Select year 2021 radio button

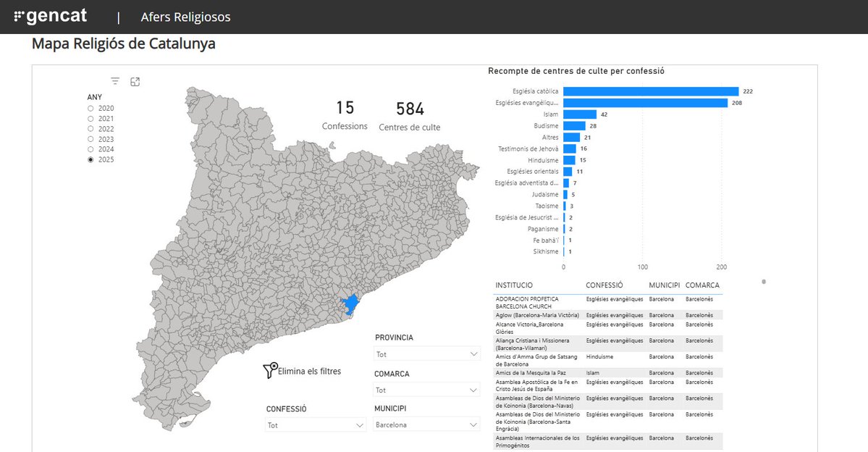point(90,119)
